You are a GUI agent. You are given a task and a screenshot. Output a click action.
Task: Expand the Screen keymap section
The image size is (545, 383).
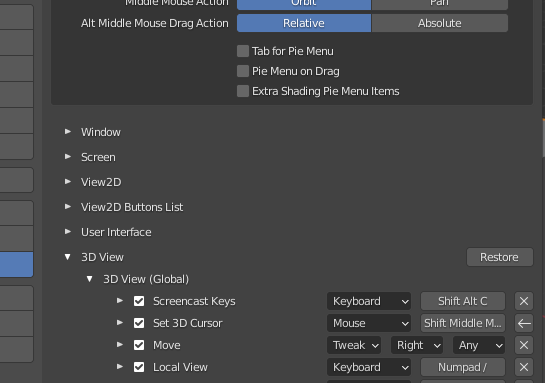click(68, 157)
